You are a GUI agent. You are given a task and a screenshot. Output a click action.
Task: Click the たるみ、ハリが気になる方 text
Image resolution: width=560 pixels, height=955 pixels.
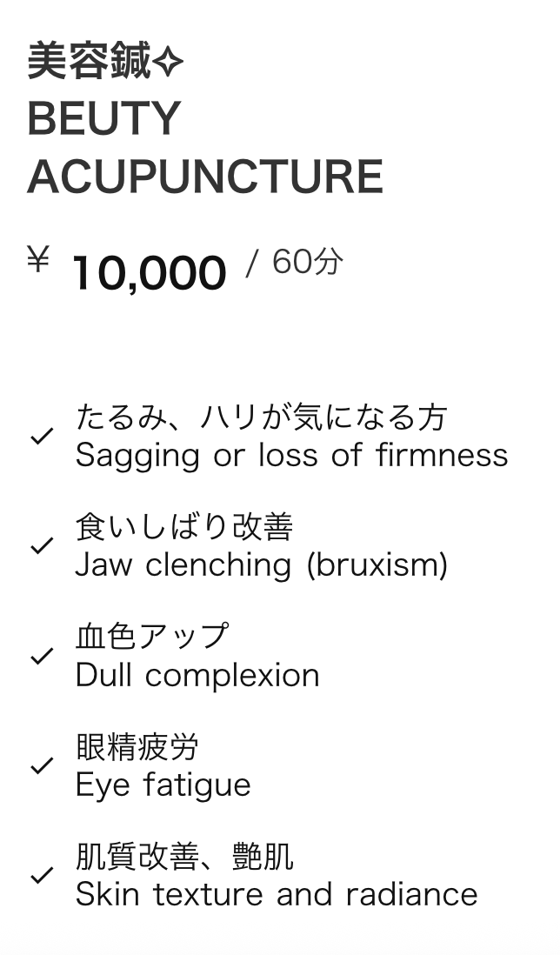click(262, 417)
